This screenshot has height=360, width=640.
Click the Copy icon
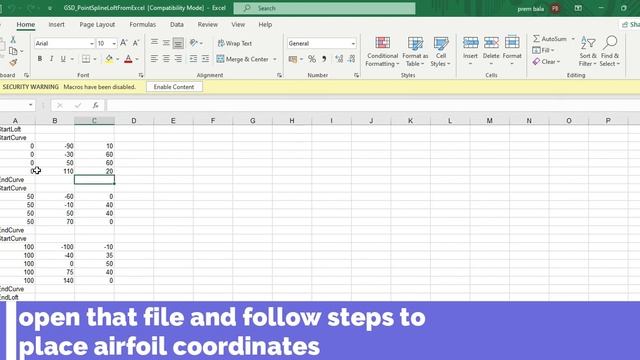point(13,51)
